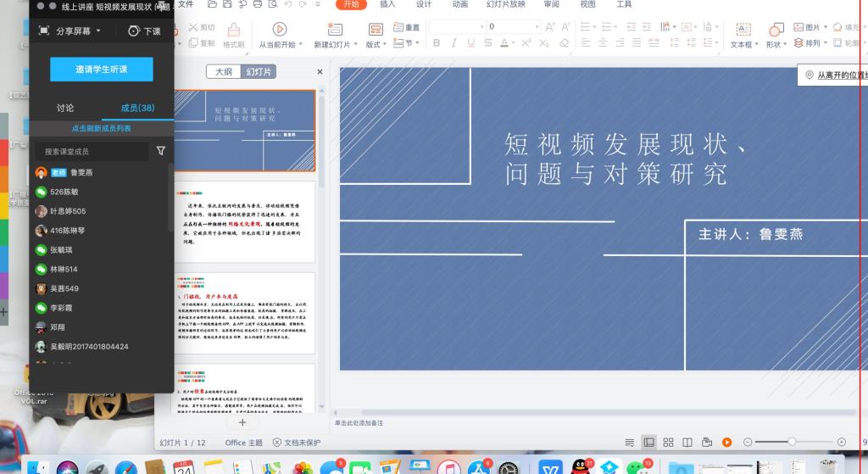Click the 版式 layout icon
This screenshot has width=868, height=474.
click(376, 29)
